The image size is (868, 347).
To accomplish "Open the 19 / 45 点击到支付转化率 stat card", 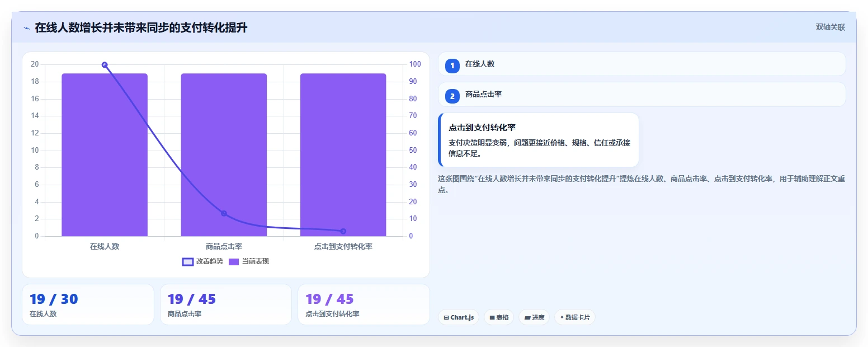I will (364, 304).
